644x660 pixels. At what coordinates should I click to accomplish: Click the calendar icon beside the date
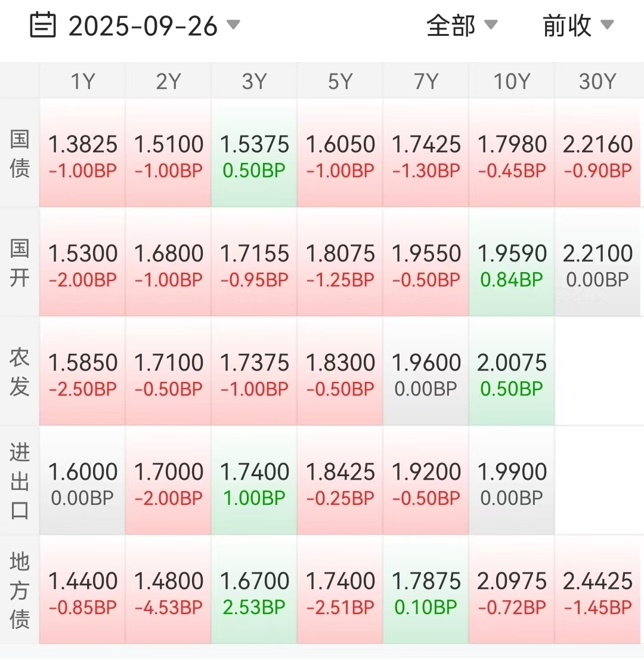[43, 26]
